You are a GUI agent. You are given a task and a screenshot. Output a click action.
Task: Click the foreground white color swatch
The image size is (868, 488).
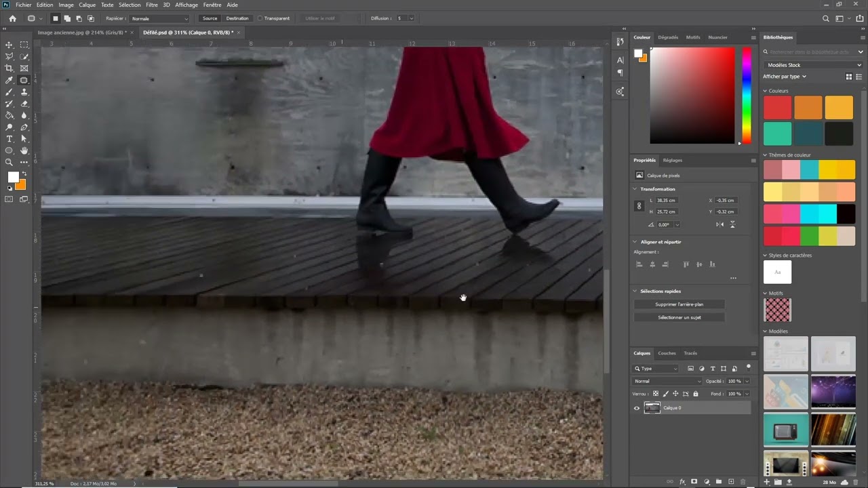(13, 178)
